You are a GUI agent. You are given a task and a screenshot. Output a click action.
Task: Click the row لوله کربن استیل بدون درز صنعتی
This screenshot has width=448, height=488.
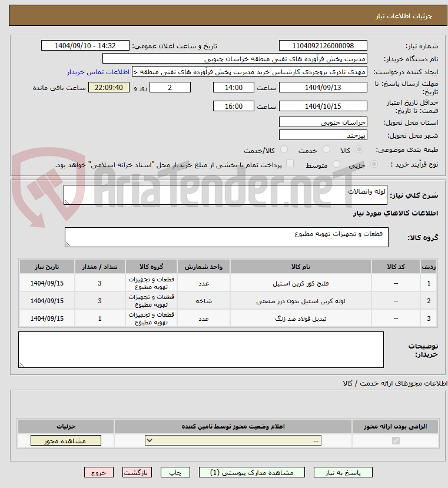click(228, 301)
